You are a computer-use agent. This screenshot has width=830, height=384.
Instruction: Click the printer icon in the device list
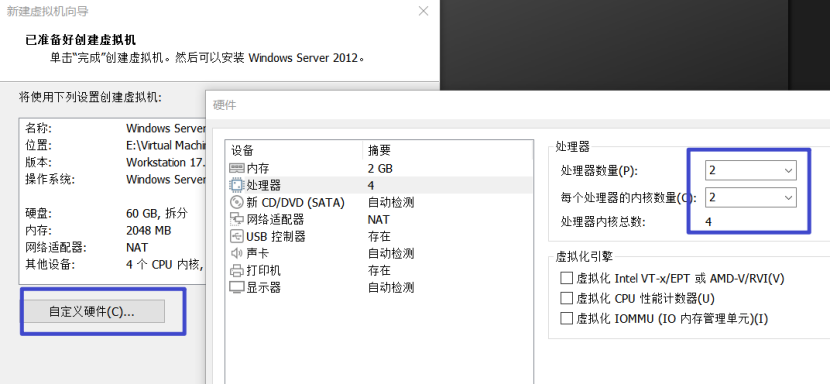click(236, 271)
